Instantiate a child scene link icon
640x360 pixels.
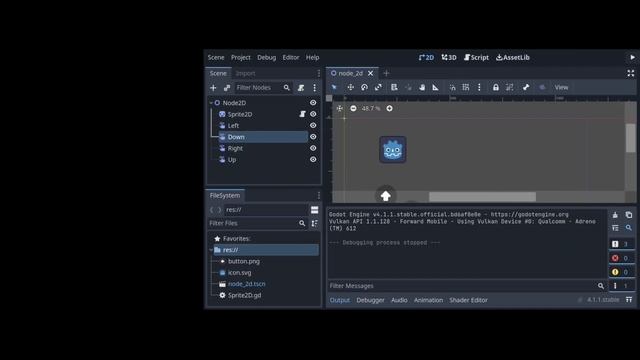227,88
